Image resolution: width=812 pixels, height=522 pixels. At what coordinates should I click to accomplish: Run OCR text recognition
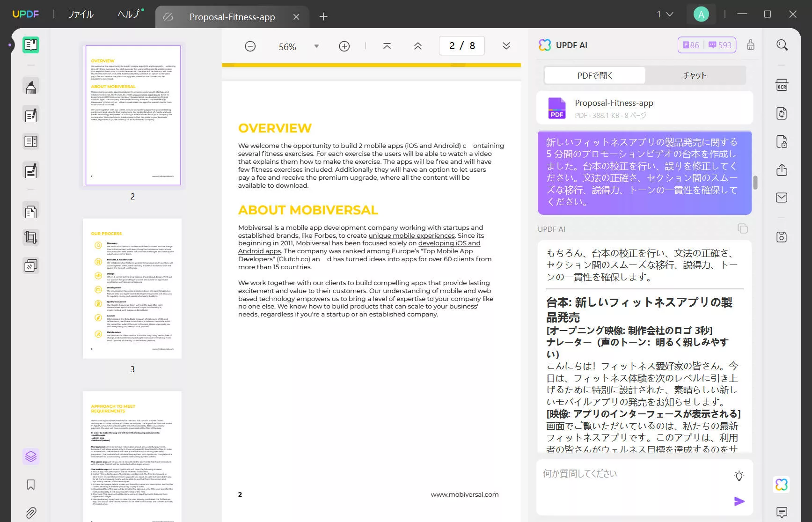782,85
